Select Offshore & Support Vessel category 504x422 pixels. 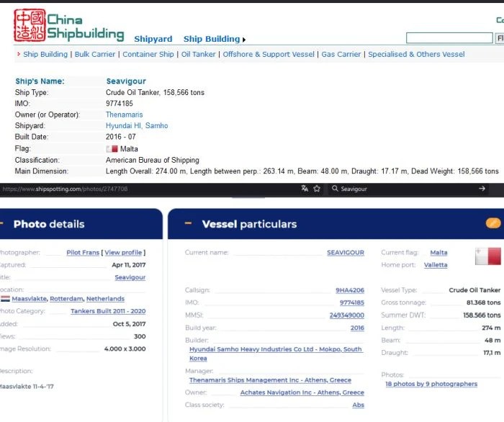(269, 54)
